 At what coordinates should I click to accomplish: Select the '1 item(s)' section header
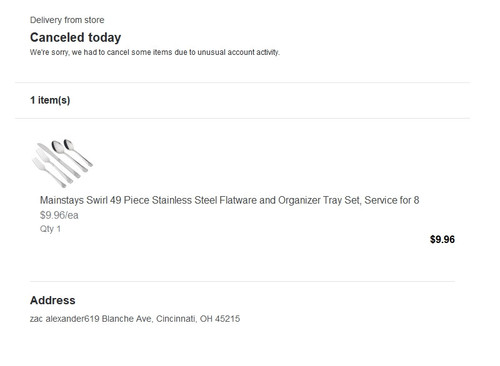point(50,100)
